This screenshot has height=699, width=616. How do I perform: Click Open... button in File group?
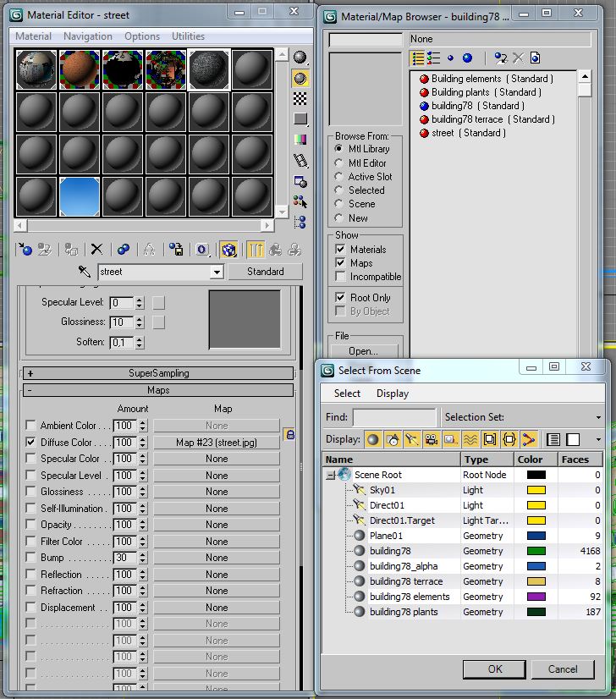363,351
